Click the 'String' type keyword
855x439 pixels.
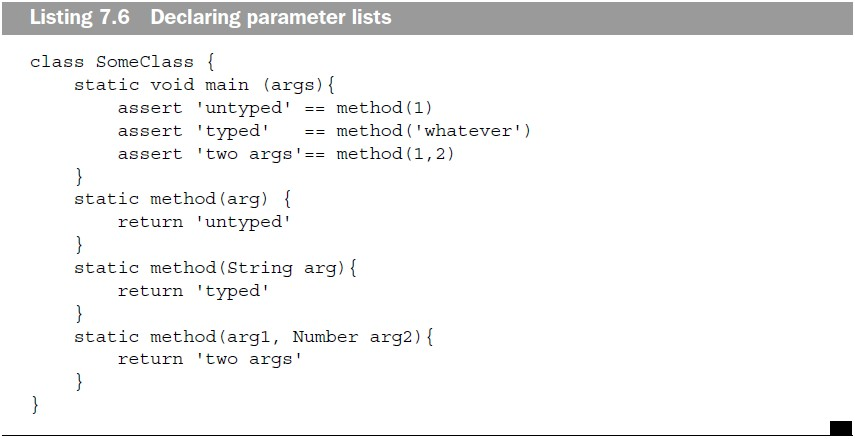260,268
